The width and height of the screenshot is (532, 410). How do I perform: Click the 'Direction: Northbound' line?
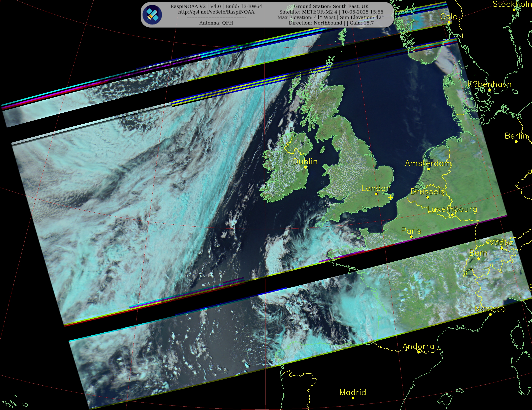point(331,23)
